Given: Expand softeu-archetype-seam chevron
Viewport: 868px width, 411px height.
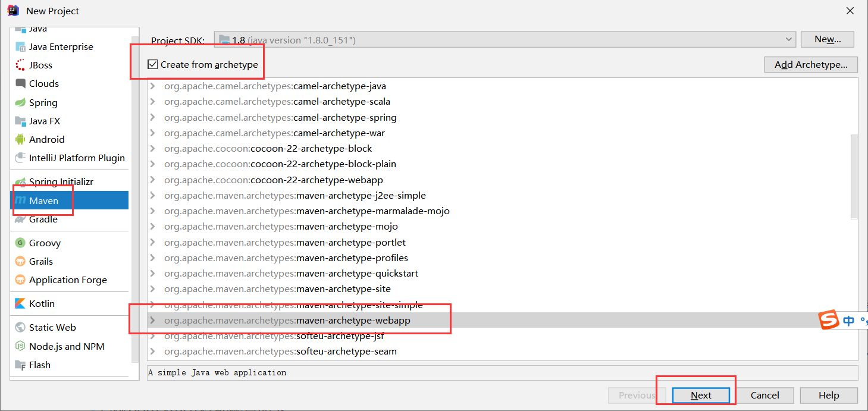Looking at the screenshot, I should (153, 352).
